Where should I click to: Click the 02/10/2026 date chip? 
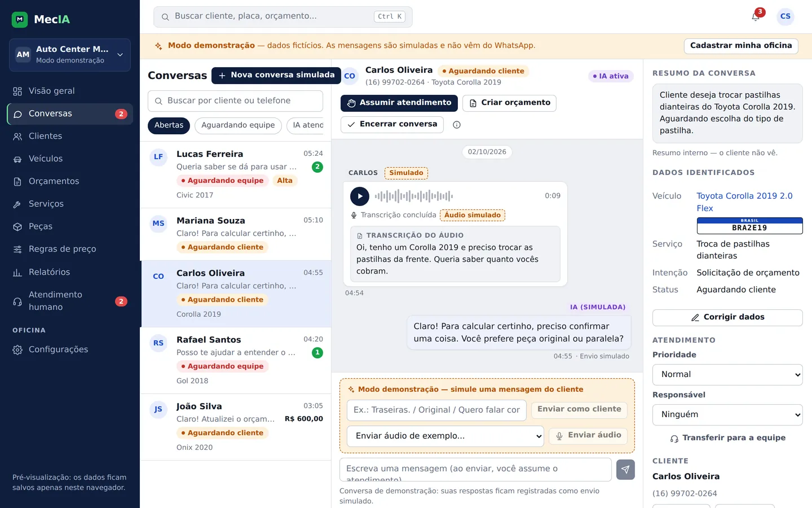tap(487, 152)
